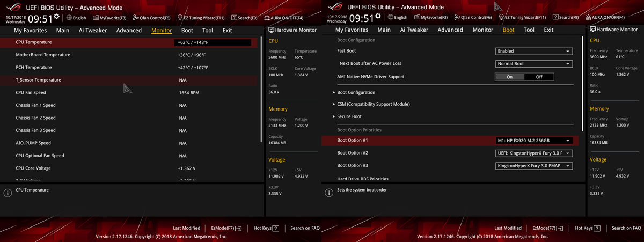This screenshot has height=242, width=644.
Task: Open the Boot Option #2 dropdown
Action: pyautogui.click(x=534, y=153)
